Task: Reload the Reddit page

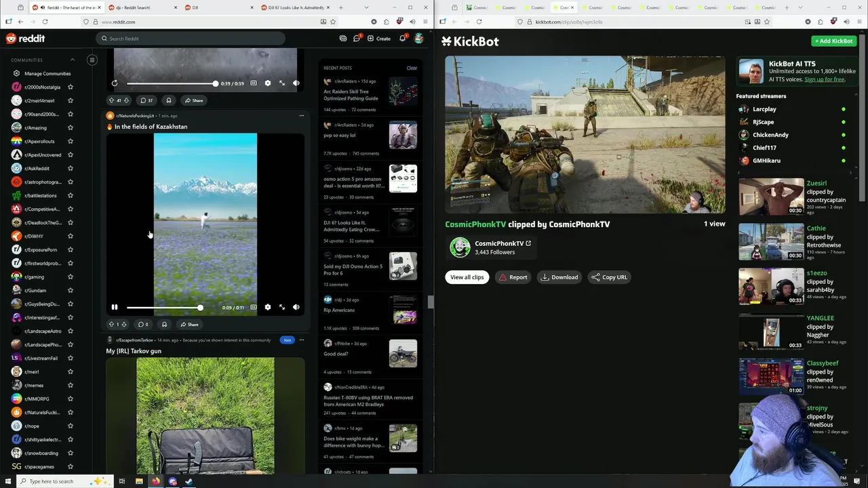Action: 45,22
